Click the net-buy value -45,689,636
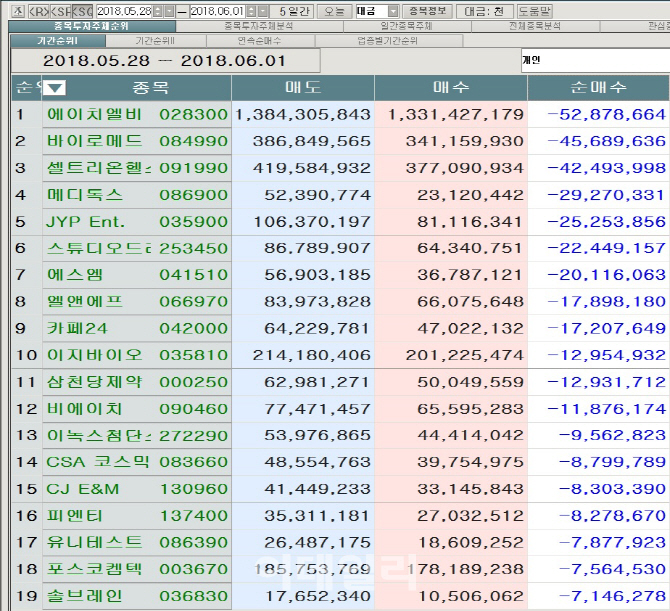The width and height of the screenshot is (670, 611). tap(606, 141)
